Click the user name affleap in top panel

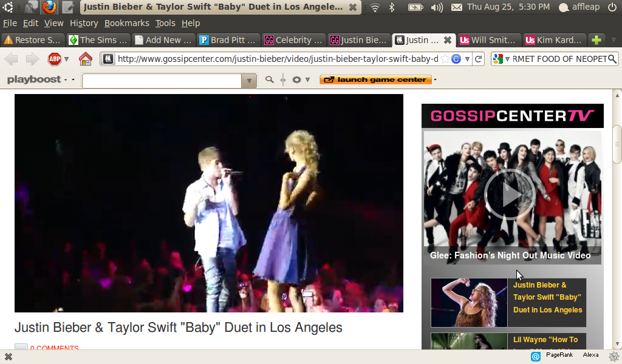586,7
